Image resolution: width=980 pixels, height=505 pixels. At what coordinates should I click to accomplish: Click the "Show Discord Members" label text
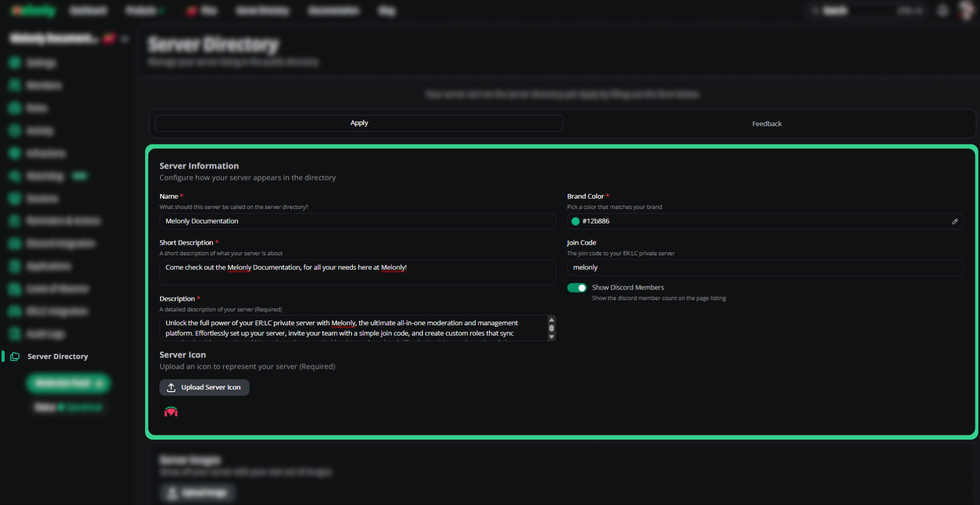628,287
